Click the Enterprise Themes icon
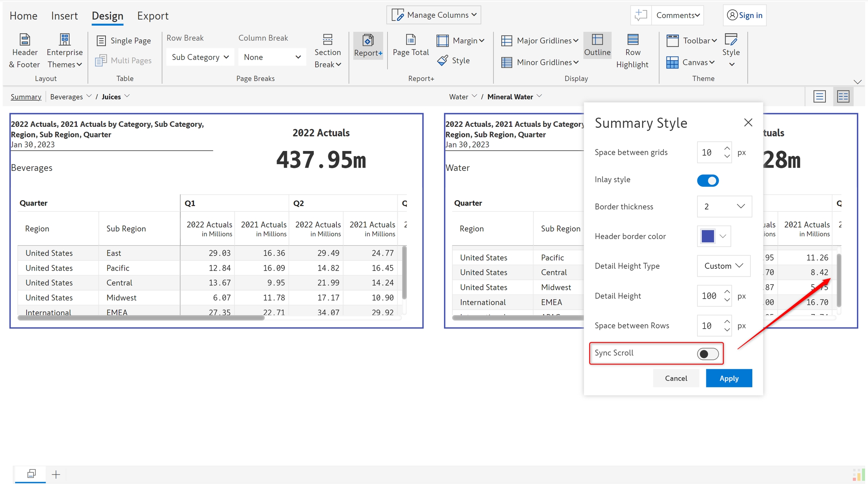Screen dimensions: 868x486 pyautogui.click(x=64, y=40)
